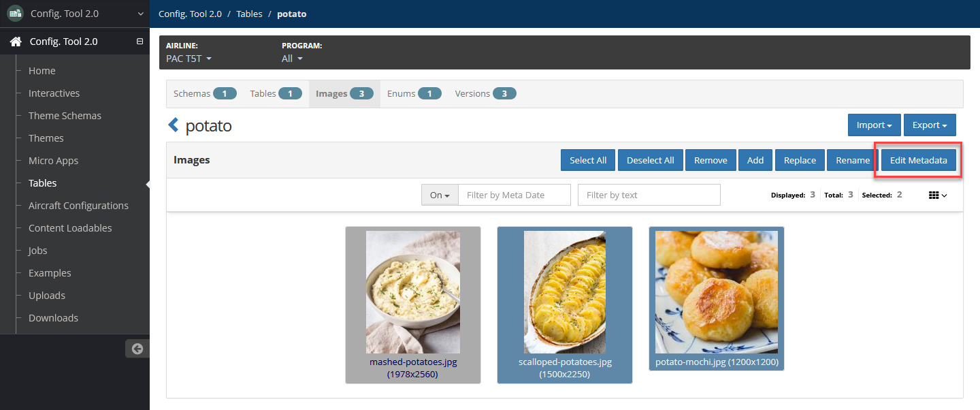Switch to the Versions tab
Image resolution: width=980 pixels, height=410 pixels.
tap(485, 94)
